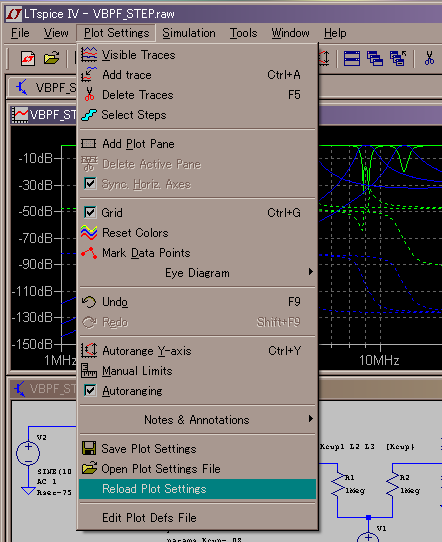Choose Add Plot Pane entry text
The width and height of the screenshot is (442, 542).
[138, 144]
